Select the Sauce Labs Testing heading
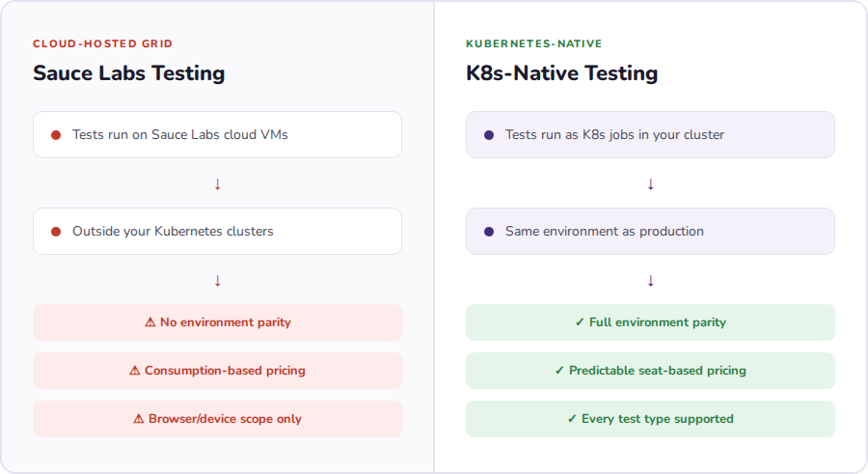This screenshot has height=474, width=868. pos(129,73)
